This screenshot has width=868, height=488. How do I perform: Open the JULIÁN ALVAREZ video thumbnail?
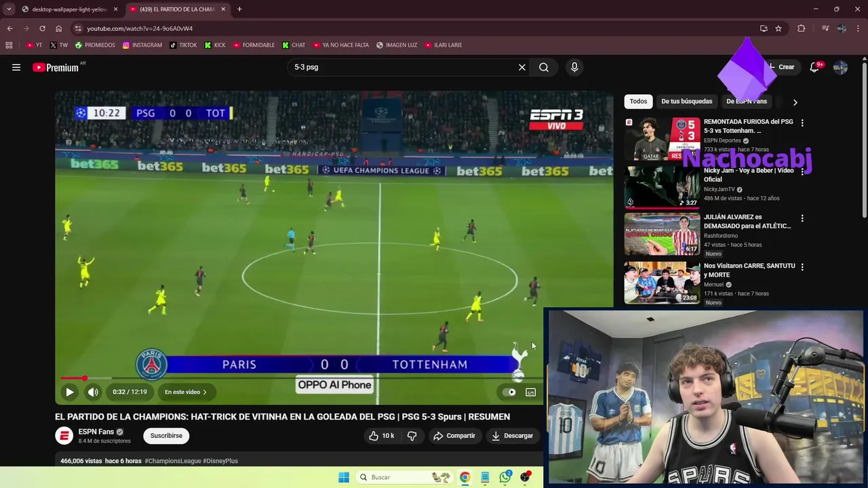pyautogui.click(x=662, y=235)
